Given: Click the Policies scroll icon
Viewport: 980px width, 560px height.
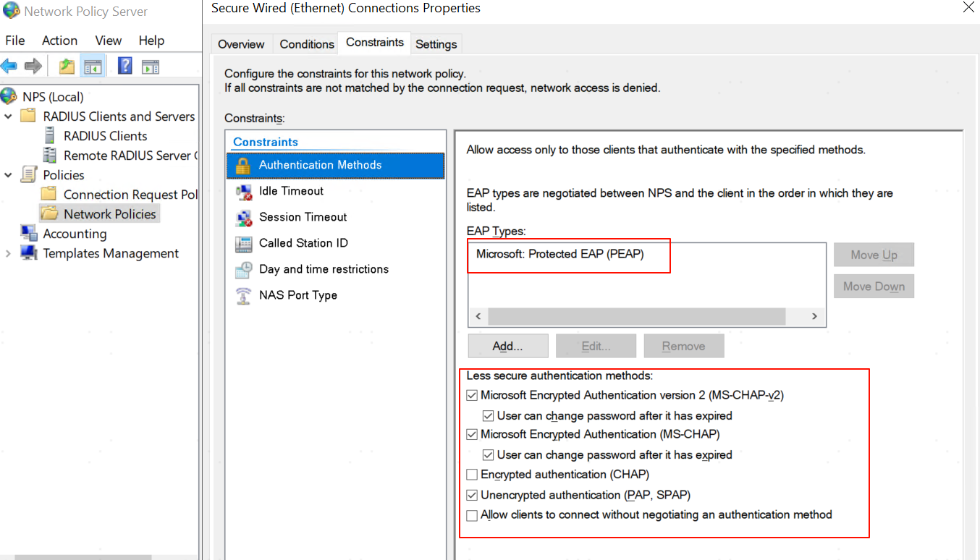Looking at the screenshot, I should [29, 174].
